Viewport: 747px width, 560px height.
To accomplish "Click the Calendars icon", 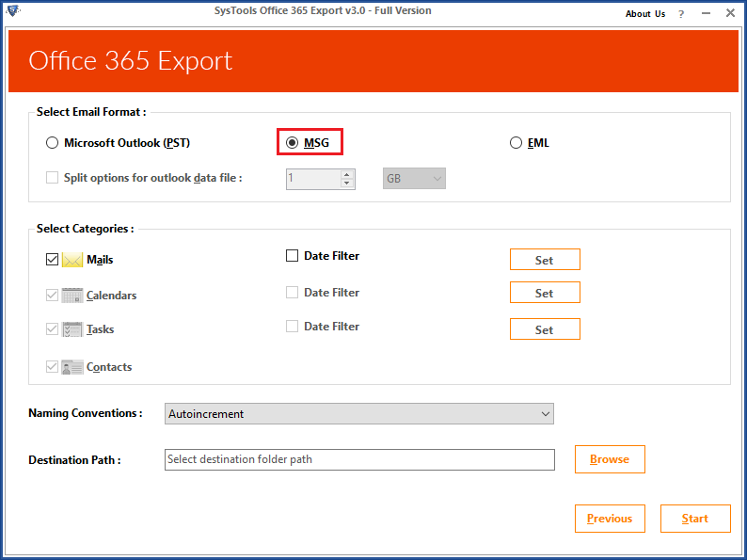I will click(x=72, y=296).
